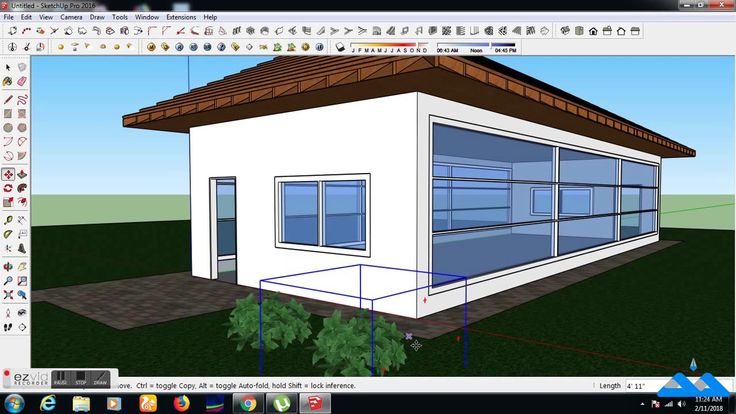Choose the Rotate tool
Viewport: 736px width, 414px height.
[x=8, y=188]
